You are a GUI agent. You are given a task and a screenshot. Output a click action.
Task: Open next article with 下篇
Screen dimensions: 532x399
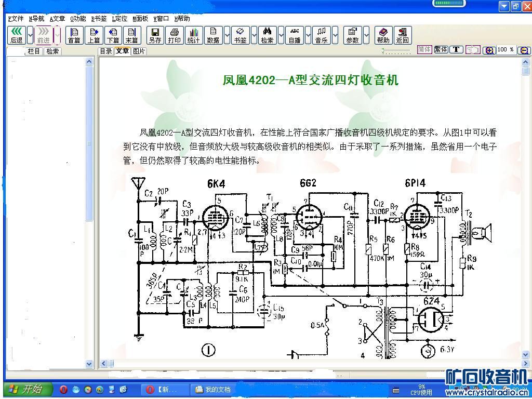click(113, 35)
